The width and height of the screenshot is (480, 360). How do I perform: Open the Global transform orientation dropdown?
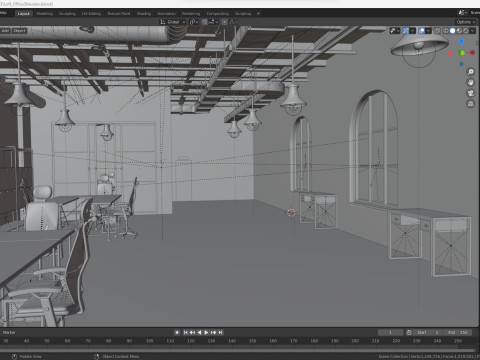[x=173, y=22]
